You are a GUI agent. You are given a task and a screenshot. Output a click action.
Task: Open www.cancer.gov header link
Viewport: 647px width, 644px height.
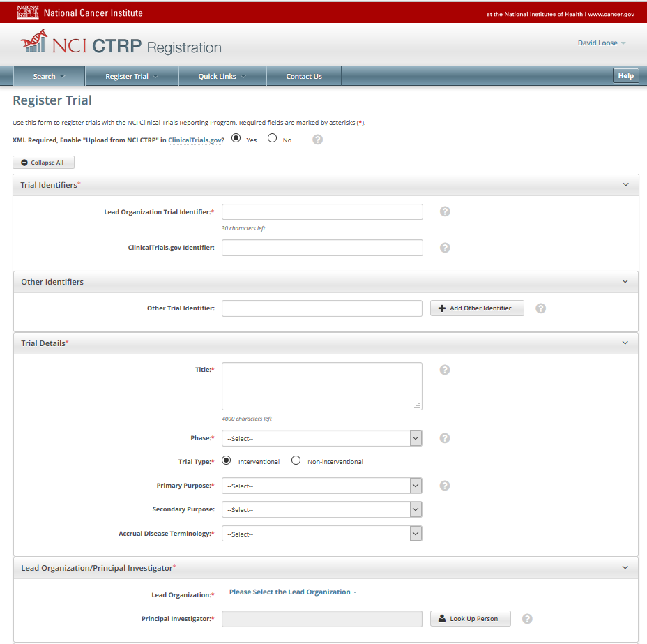(611, 14)
